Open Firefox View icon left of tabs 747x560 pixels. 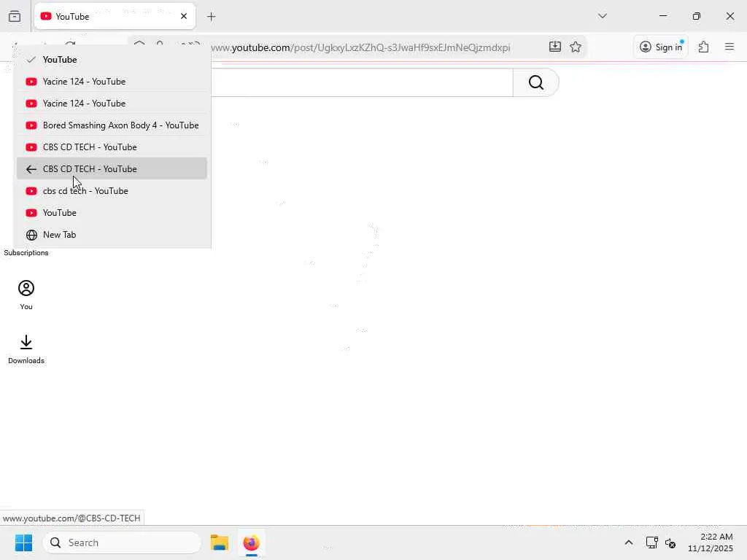[15, 17]
